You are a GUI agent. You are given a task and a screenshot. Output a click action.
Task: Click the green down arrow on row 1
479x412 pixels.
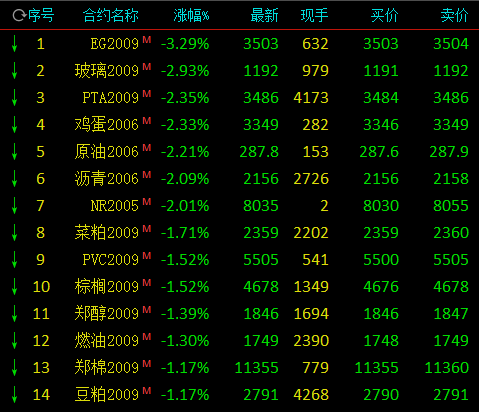[14, 44]
